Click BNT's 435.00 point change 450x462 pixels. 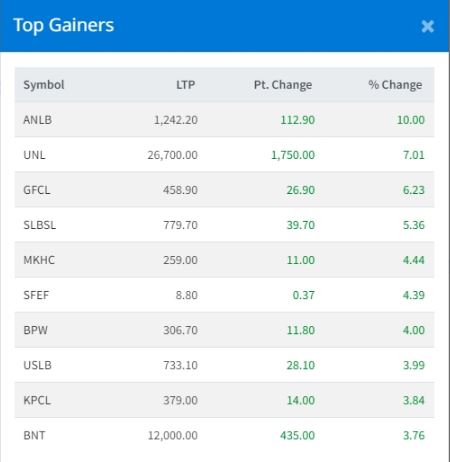[298, 435]
